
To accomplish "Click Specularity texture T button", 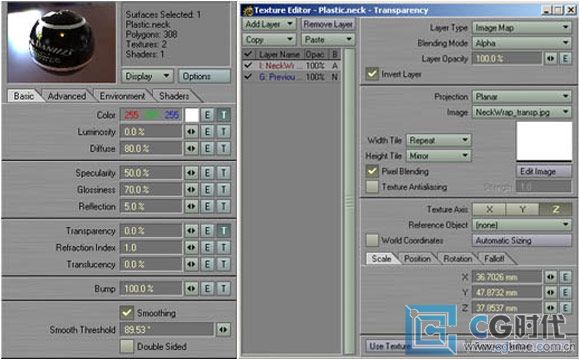I will tap(223, 173).
